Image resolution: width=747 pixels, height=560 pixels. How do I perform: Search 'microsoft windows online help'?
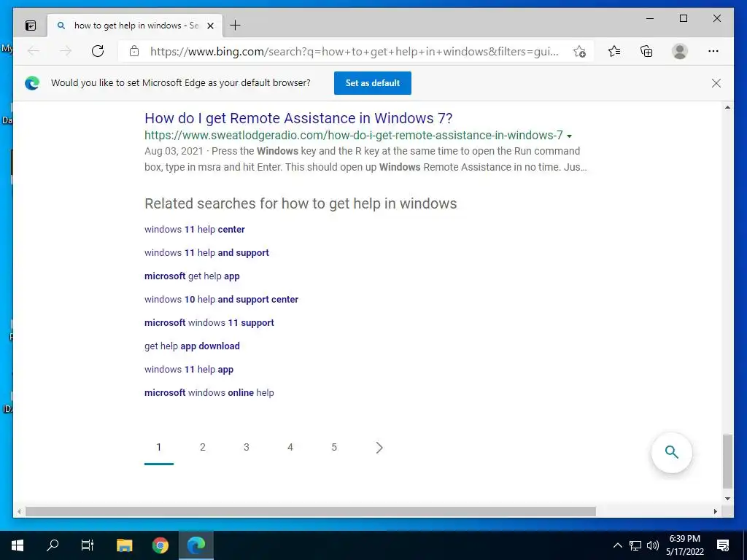click(209, 393)
